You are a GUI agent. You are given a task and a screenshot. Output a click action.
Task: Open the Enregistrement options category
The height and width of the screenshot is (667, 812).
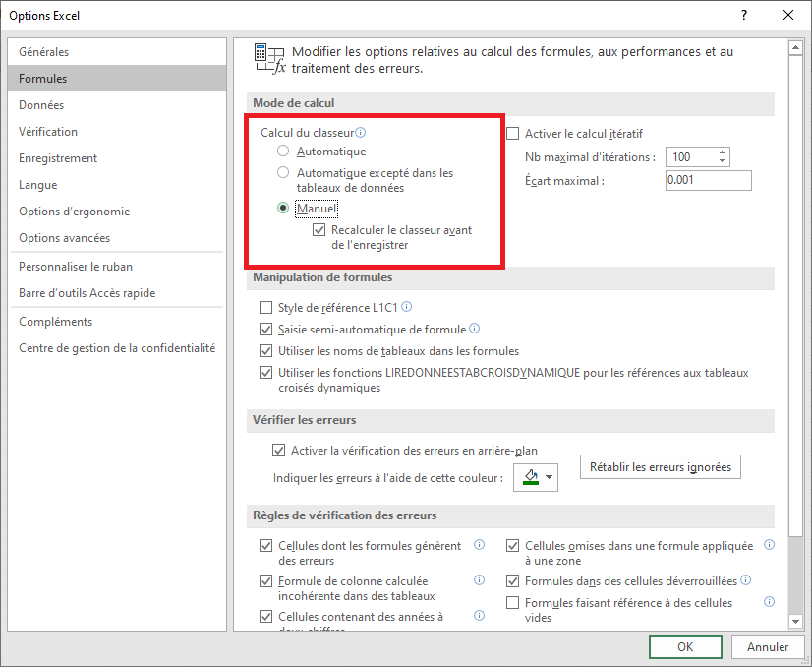(x=117, y=158)
